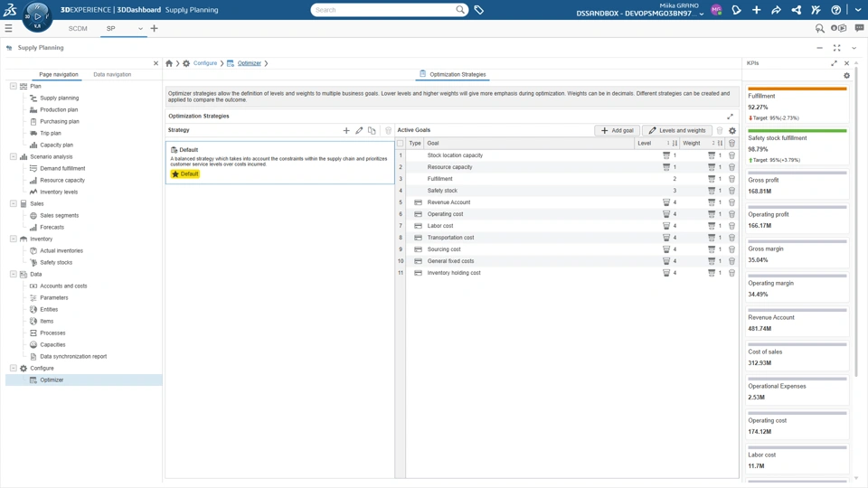The image size is (868, 488).
Task: Delete the Labor cost goal row
Action: [731, 226]
